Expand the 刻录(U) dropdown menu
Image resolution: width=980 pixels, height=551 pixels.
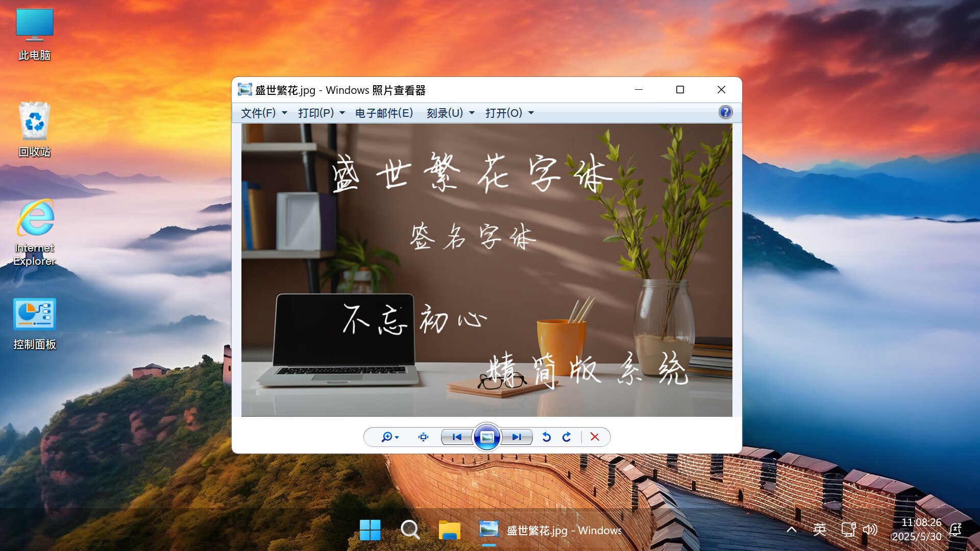450,113
